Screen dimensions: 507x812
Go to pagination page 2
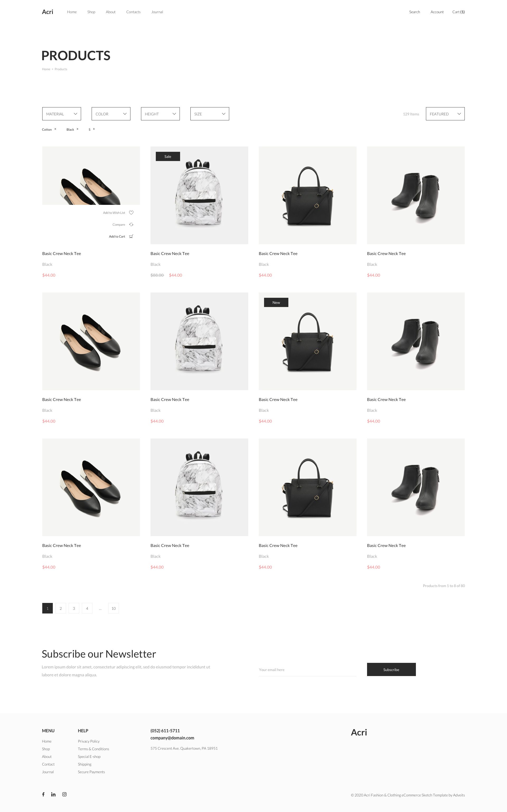click(61, 608)
